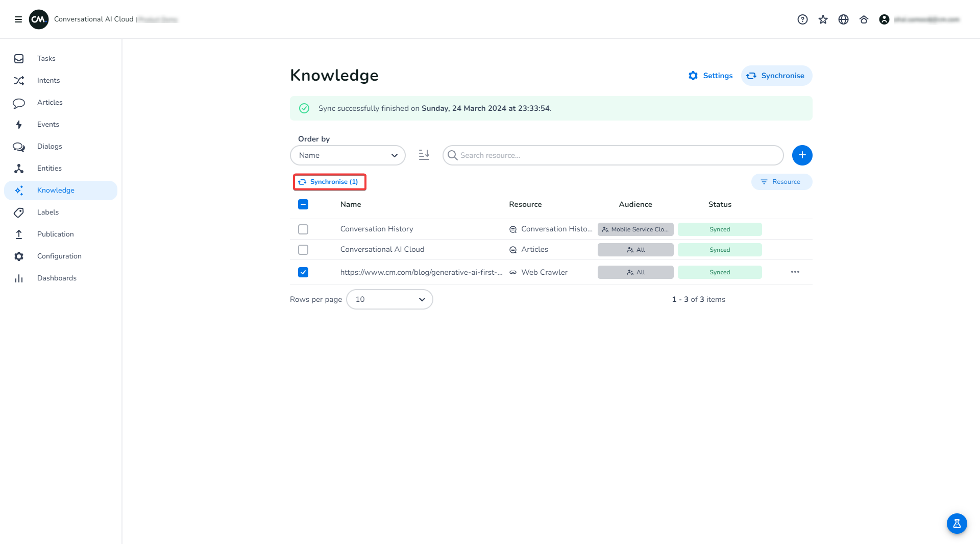980x544 pixels.
Task: Check the Conversation History row checkbox
Action: pos(303,229)
